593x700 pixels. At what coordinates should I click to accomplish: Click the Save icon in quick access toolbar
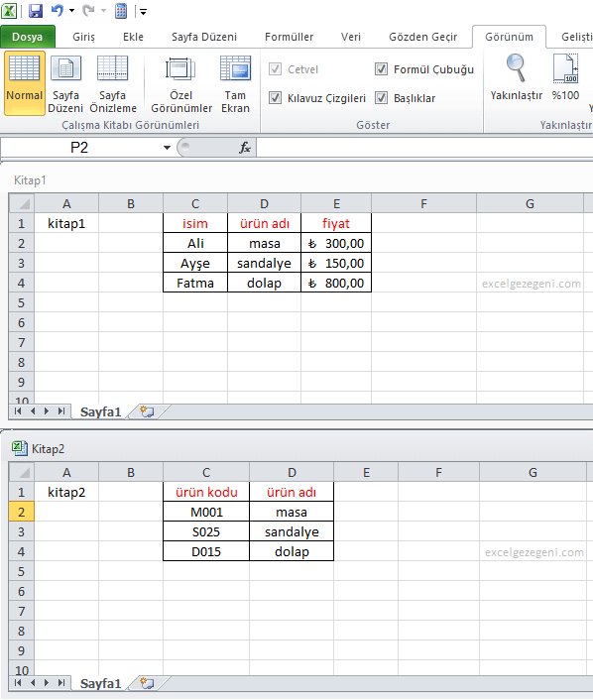[36, 11]
